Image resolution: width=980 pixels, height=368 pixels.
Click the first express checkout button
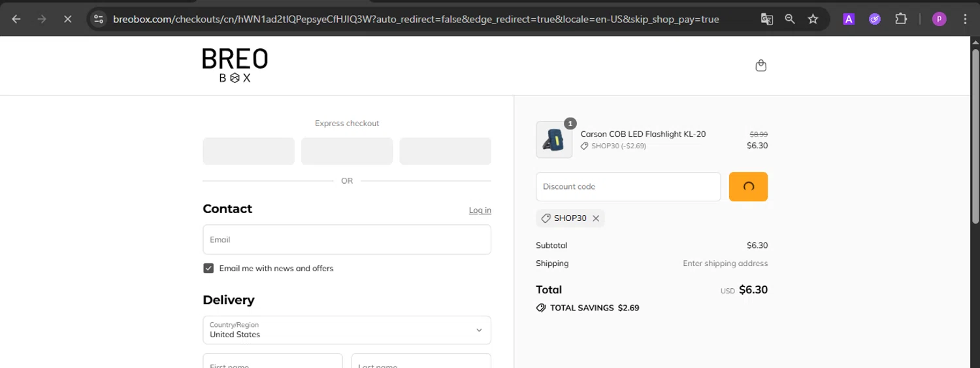(248, 151)
